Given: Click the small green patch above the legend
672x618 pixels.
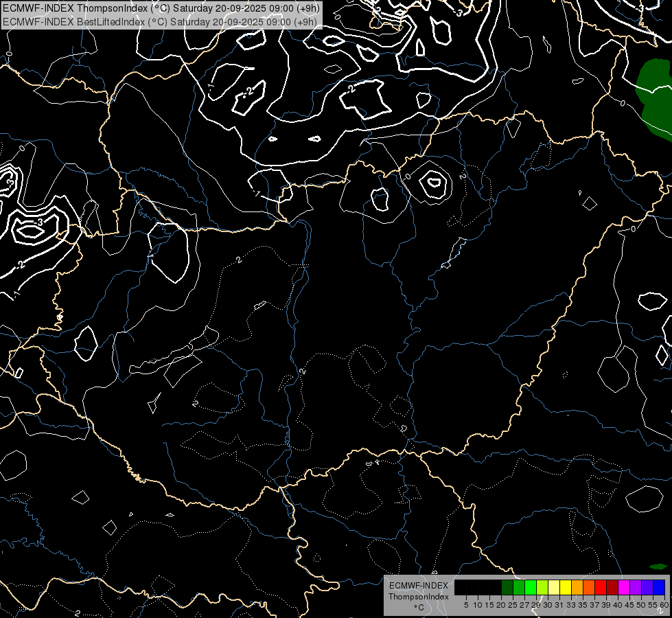Looking at the screenshot, I should [658, 566].
